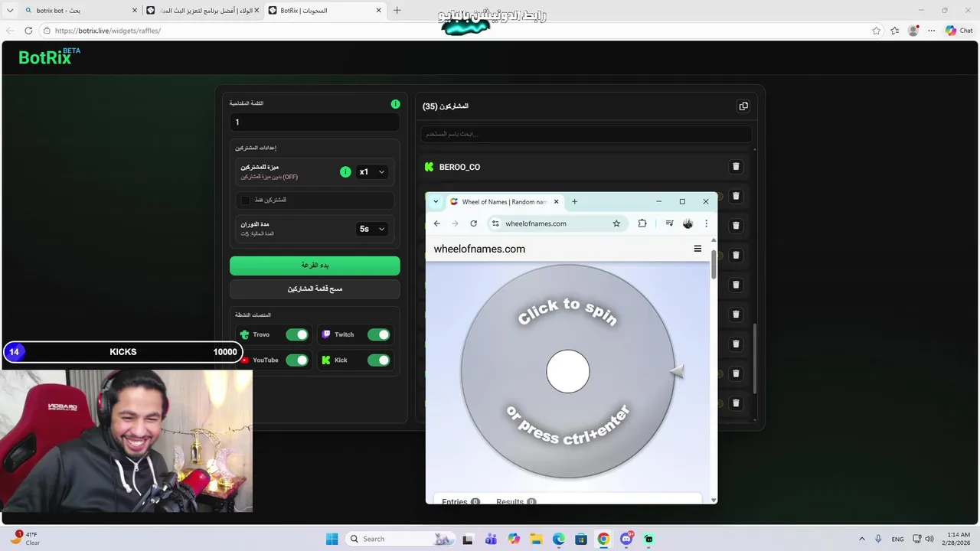Click the BotRix BETA logo
Viewport: 980px width, 551px height.
(x=49, y=56)
